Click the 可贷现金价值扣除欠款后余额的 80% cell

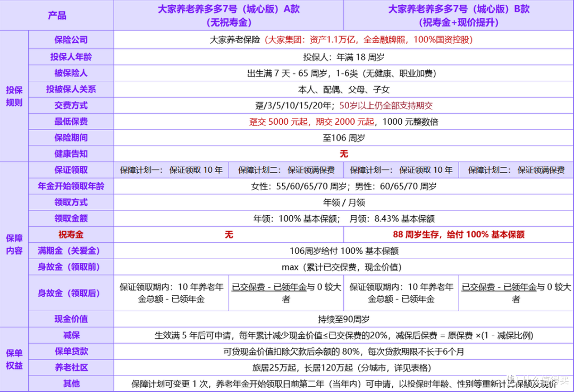[344, 352]
